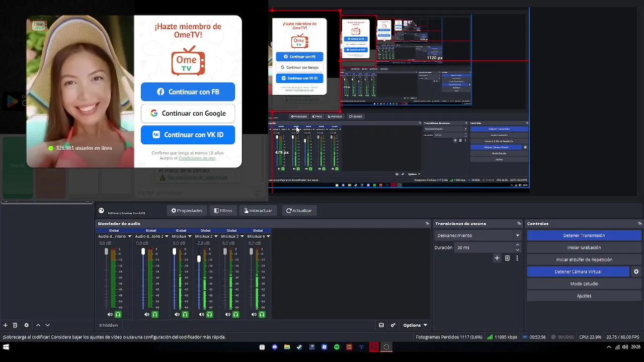Click Continuar con Google in preview
Screen dimensions: 644x362
point(188,113)
